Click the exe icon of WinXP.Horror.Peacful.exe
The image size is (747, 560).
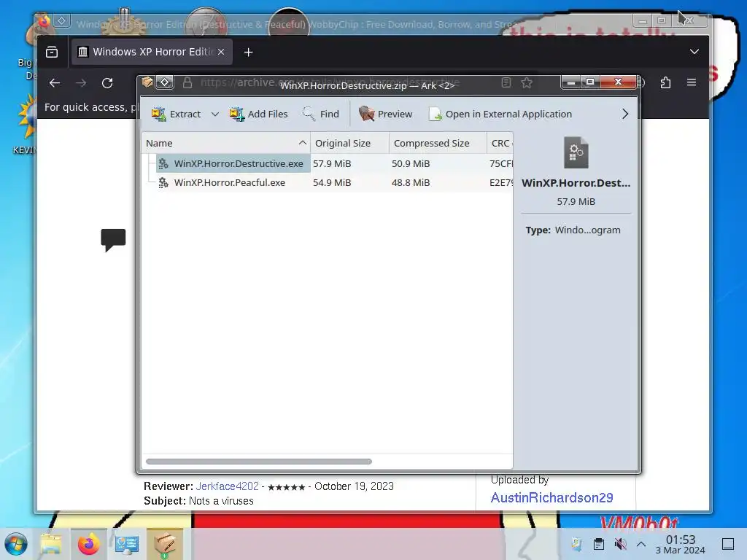click(x=163, y=182)
